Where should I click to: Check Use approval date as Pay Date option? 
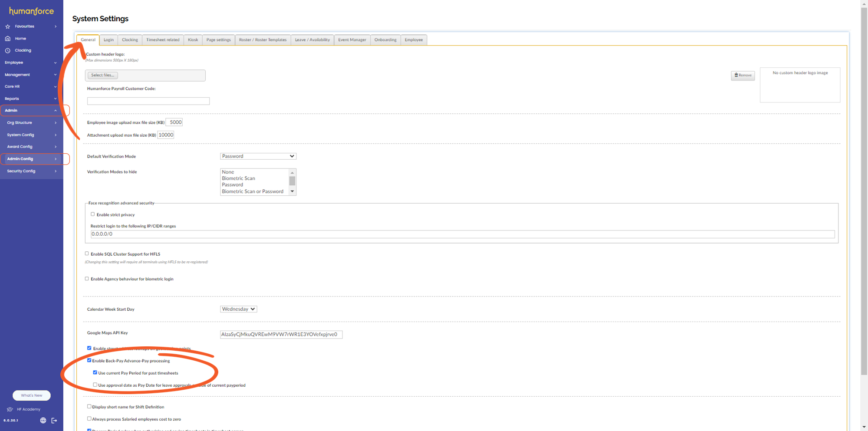(95, 384)
